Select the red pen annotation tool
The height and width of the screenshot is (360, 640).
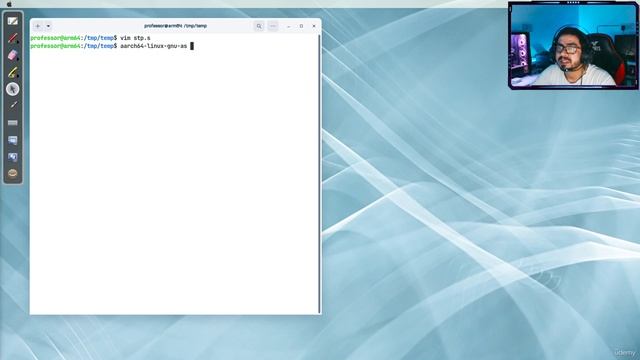coord(13,38)
